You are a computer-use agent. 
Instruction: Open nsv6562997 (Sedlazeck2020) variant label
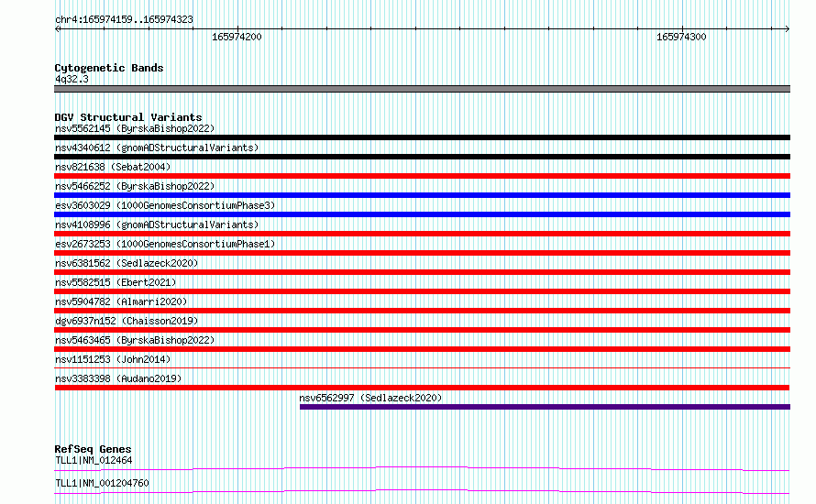[x=370, y=398]
